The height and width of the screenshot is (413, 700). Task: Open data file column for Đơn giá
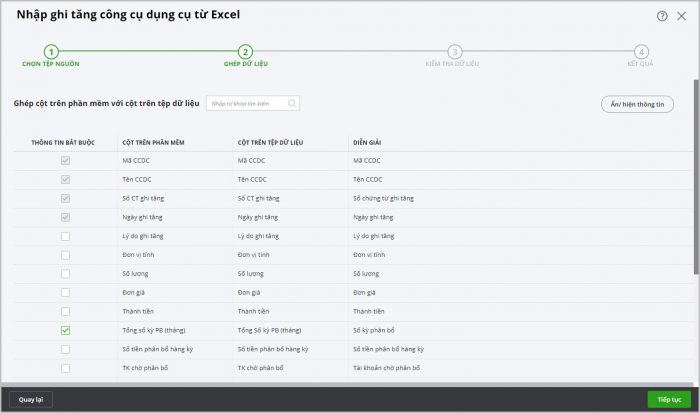[x=290, y=292]
